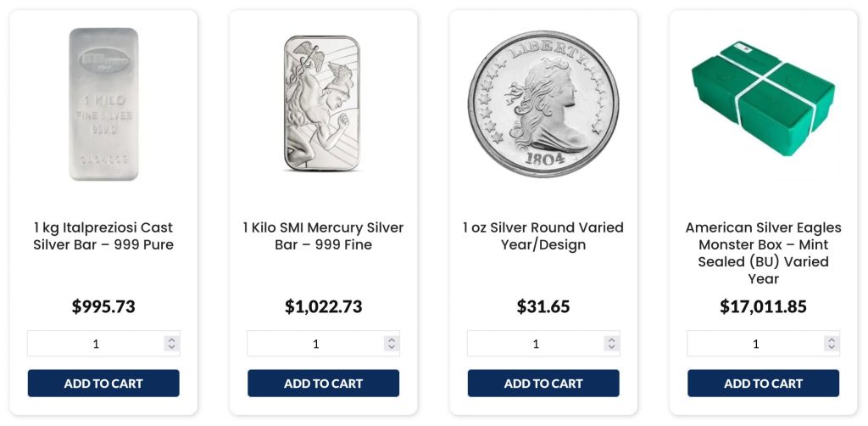This screenshot has width=868, height=426.
Task: Decrease quantity for SMI Mercury Silver Bar
Action: pyautogui.click(x=392, y=347)
